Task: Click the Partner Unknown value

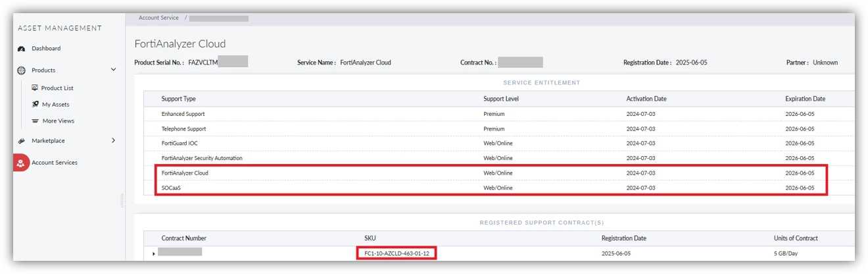Action: tap(825, 63)
